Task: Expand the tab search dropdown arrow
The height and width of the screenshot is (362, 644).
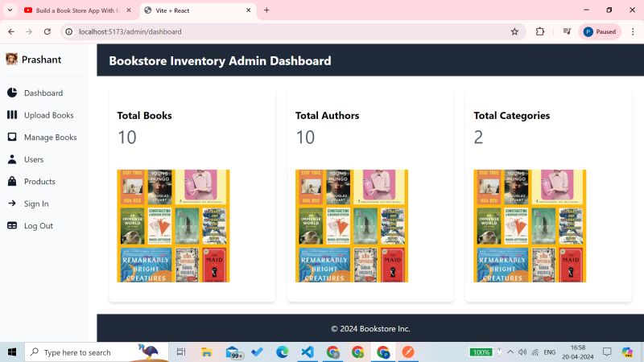Action: pos(10,10)
